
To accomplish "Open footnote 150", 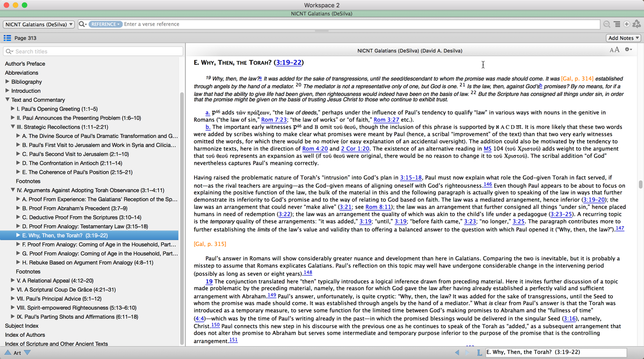I will coord(215,325).
